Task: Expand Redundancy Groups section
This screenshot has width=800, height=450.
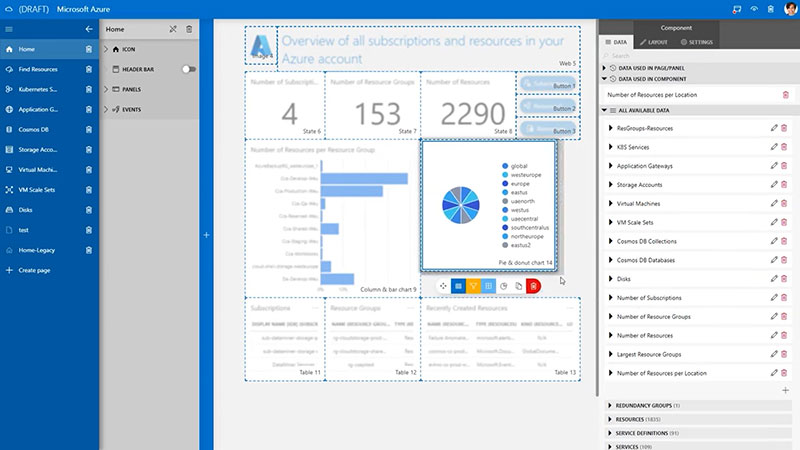Action: (x=610, y=406)
